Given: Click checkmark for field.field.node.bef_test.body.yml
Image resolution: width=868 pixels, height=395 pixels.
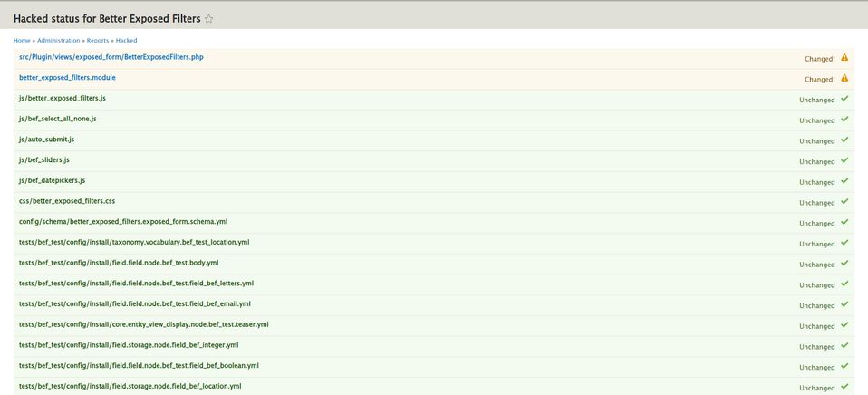Looking at the screenshot, I should point(844,263).
